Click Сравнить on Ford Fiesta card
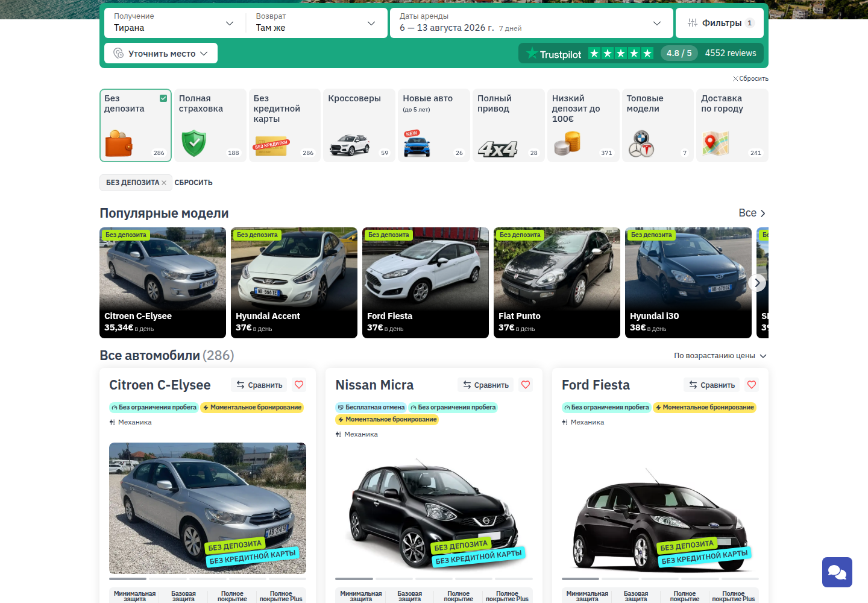This screenshot has width=868, height=603. 712,385
